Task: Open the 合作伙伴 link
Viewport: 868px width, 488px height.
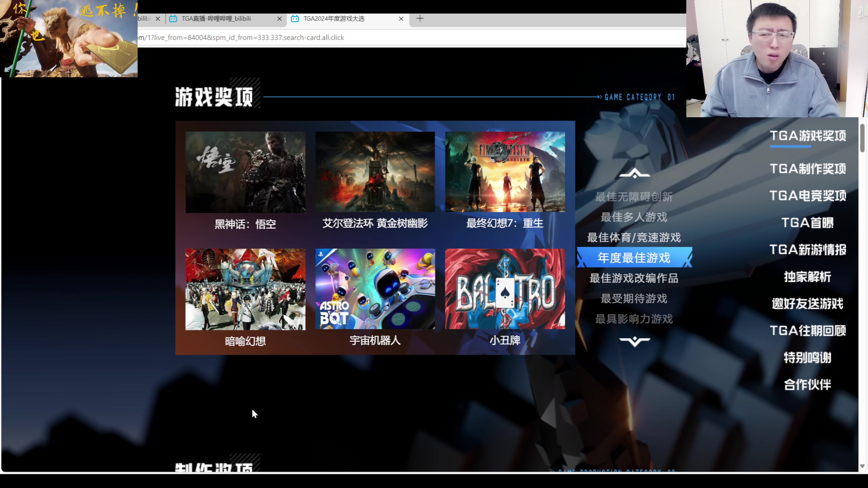Action: pos(808,384)
